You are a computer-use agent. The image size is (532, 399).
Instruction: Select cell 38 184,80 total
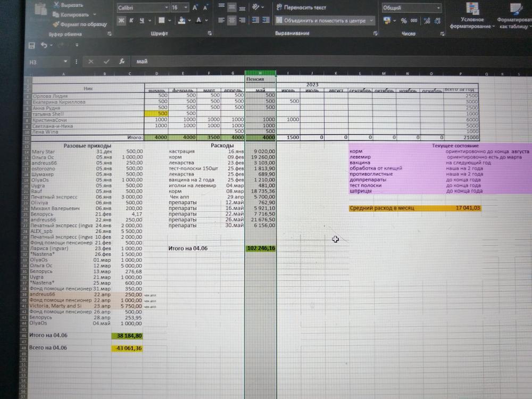[x=127, y=336]
